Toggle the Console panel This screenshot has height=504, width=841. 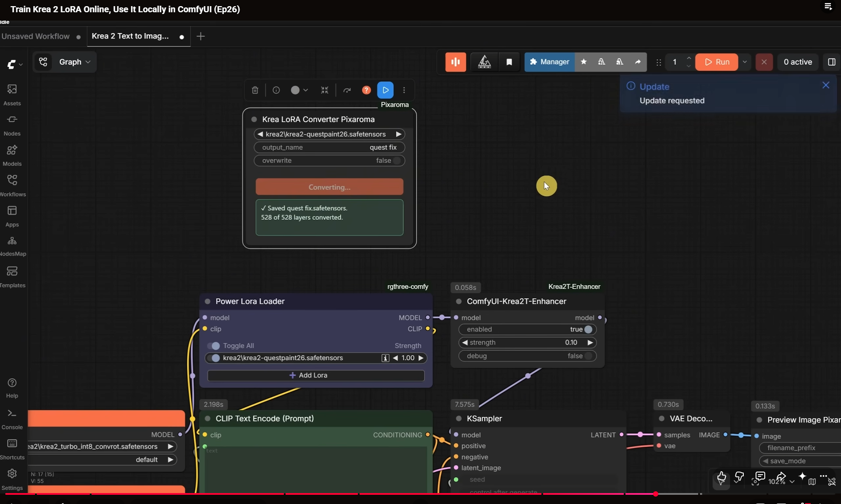(12, 419)
